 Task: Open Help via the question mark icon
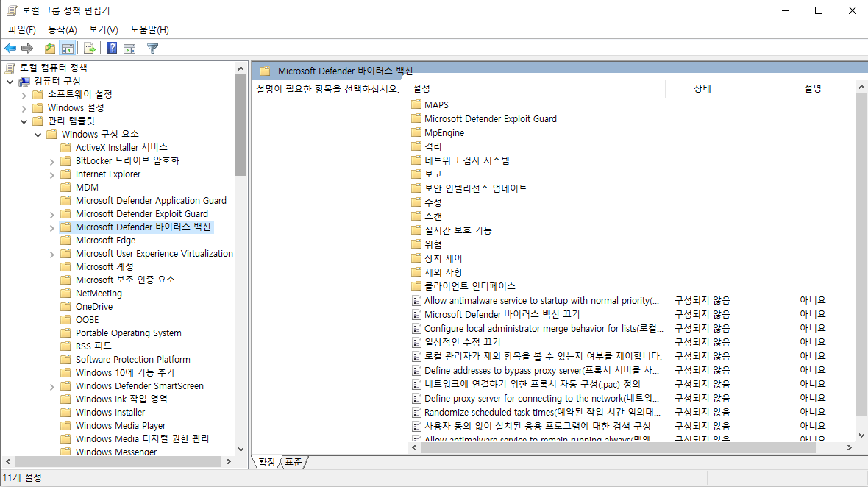click(113, 48)
